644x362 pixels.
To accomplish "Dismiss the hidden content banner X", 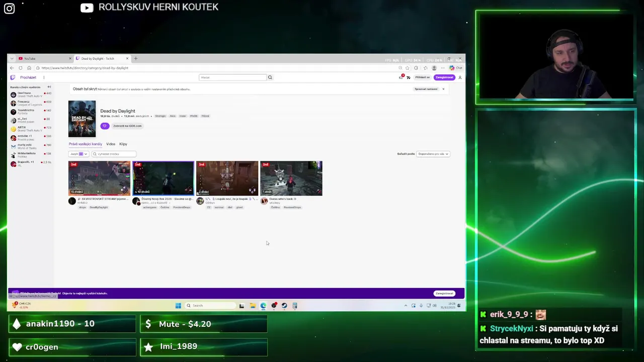I will pyautogui.click(x=443, y=89).
